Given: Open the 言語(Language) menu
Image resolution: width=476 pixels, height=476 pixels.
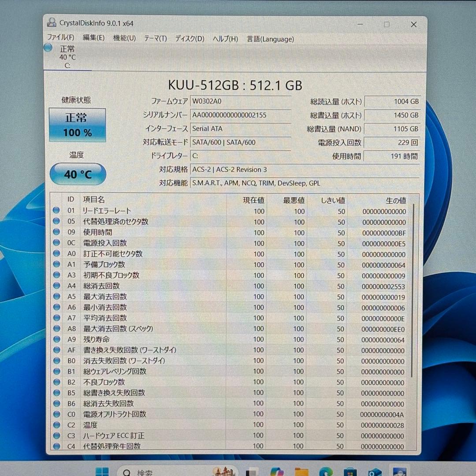Looking at the screenshot, I should [270, 39].
